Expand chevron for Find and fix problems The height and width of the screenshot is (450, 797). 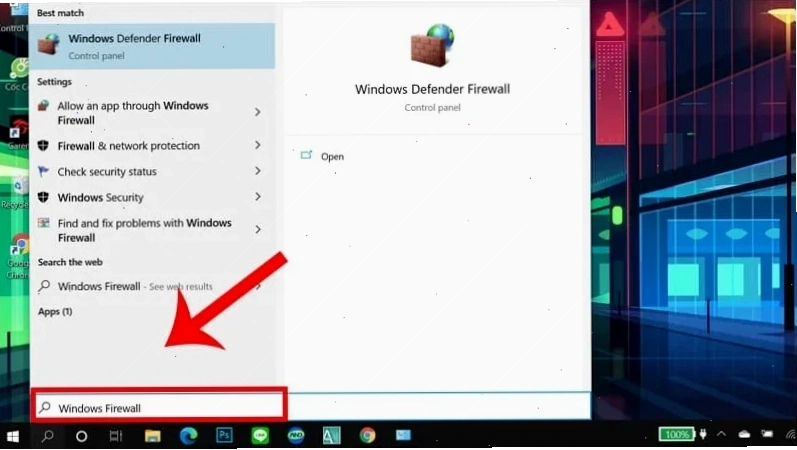[258, 230]
